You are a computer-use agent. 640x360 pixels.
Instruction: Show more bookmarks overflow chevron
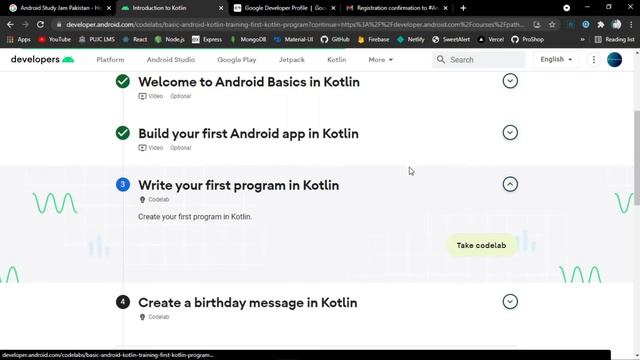[x=582, y=40]
